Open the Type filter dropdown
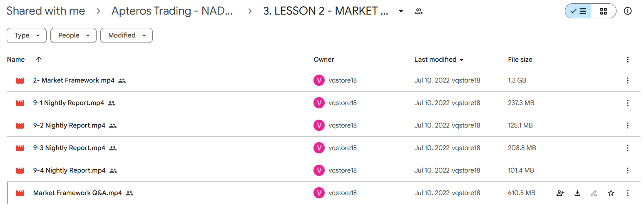The width and height of the screenshot is (644, 208). coord(27,35)
